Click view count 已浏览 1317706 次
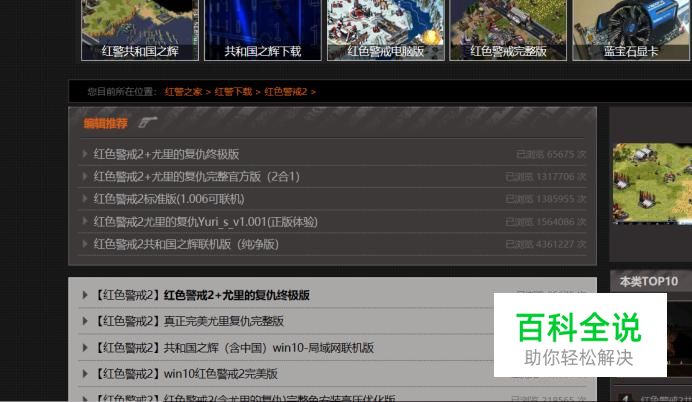692x402 pixels. 546,177
